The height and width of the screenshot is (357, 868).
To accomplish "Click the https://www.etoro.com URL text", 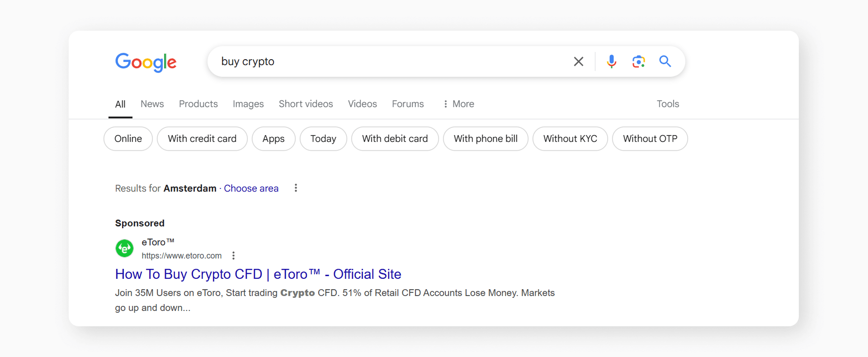I will point(181,256).
